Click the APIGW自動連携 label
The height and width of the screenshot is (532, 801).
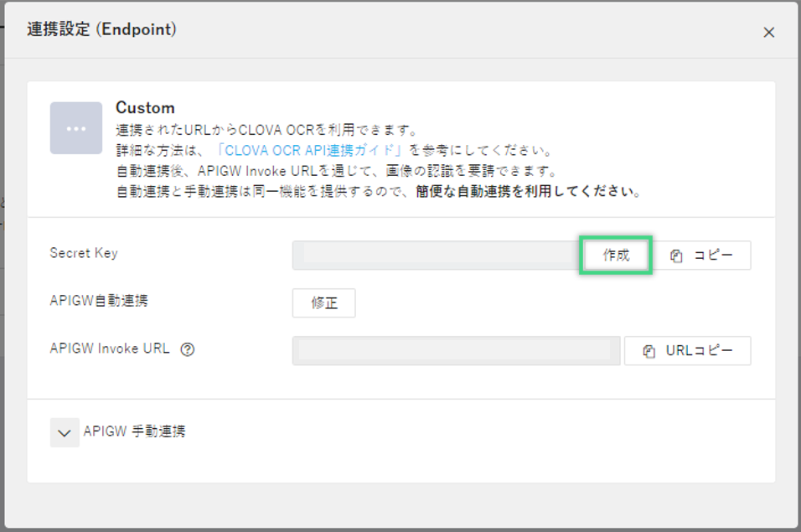[99, 301]
